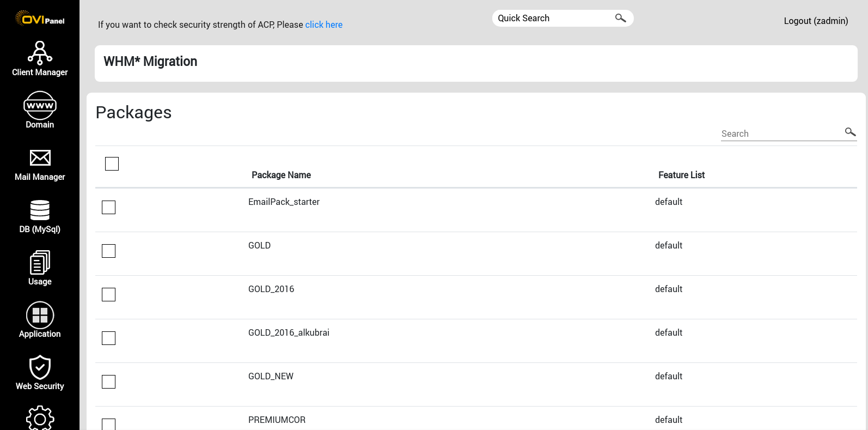This screenshot has height=430, width=868.
Task: Focus the Quick Search input field
Action: (553, 18)
